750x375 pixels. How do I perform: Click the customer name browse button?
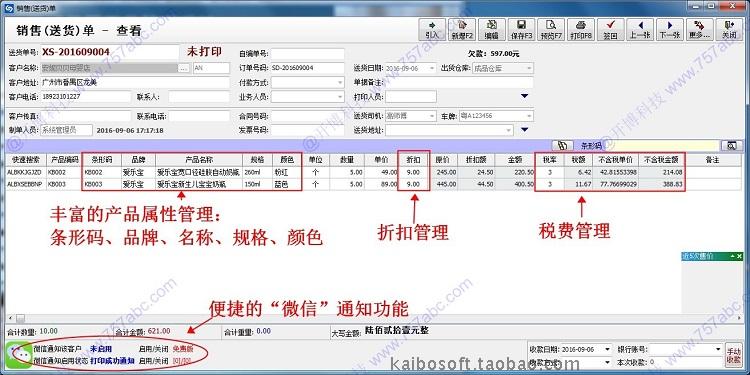point(184,68)
